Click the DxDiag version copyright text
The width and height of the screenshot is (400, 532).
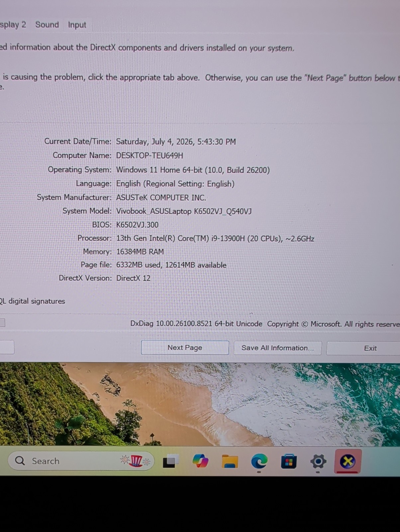click(x=265, y=324)
